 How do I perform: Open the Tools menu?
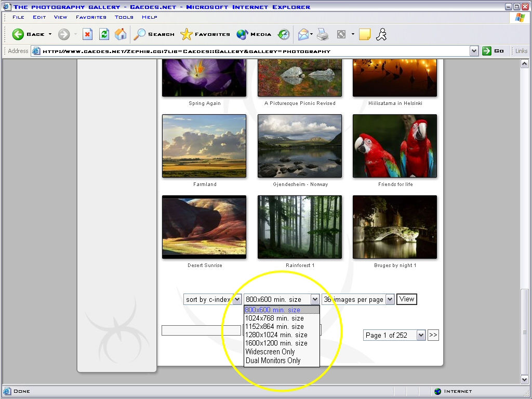pyautogui.click(x=124, y=17)
